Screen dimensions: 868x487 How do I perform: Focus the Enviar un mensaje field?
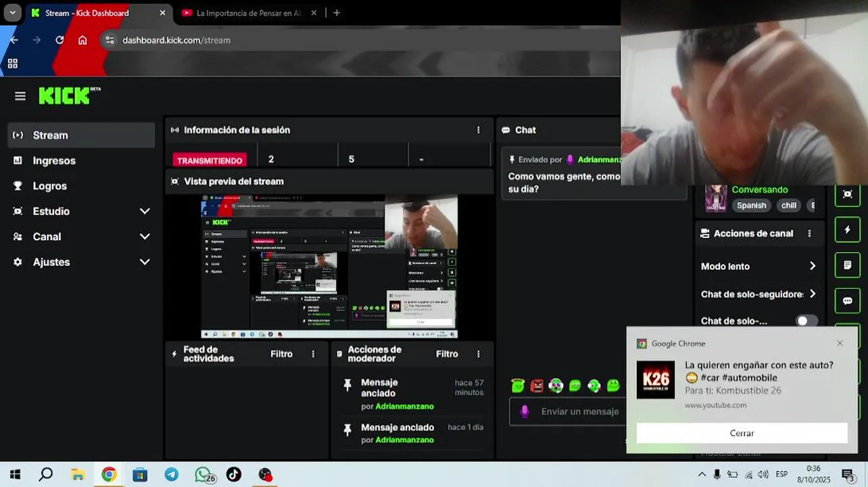pos(580,411)
